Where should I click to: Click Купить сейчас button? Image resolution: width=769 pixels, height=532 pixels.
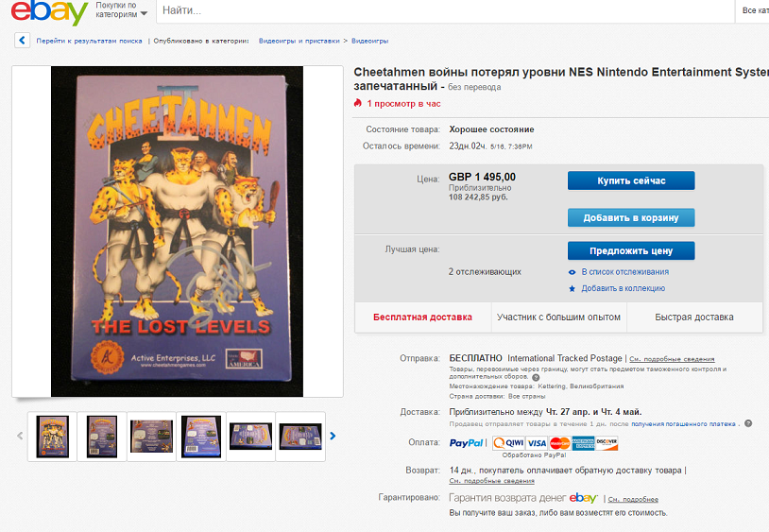pos(631,180)
